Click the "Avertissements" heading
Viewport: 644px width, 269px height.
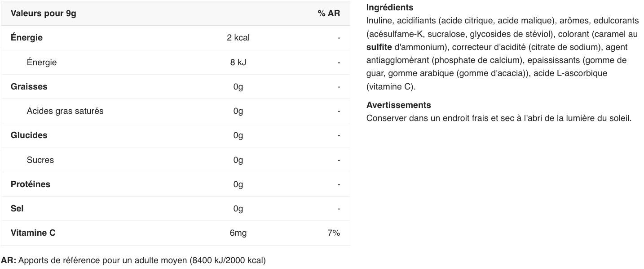398,105
